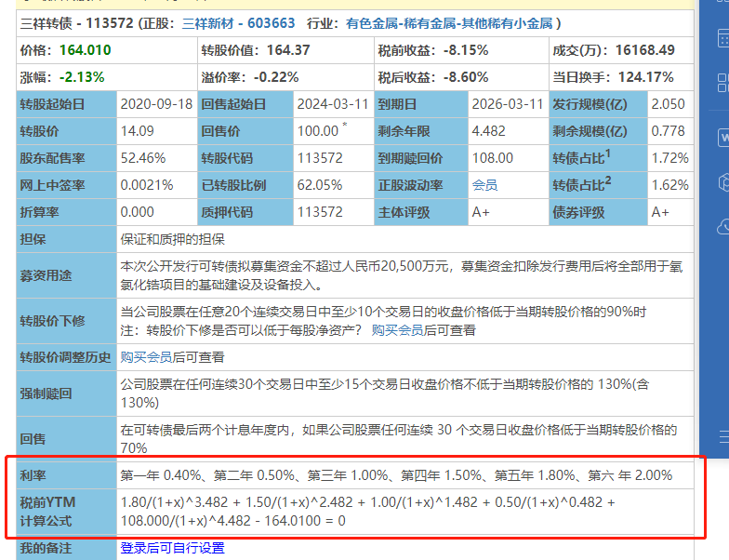Click the 债券评级 value A+

click(x=660, y=212)
